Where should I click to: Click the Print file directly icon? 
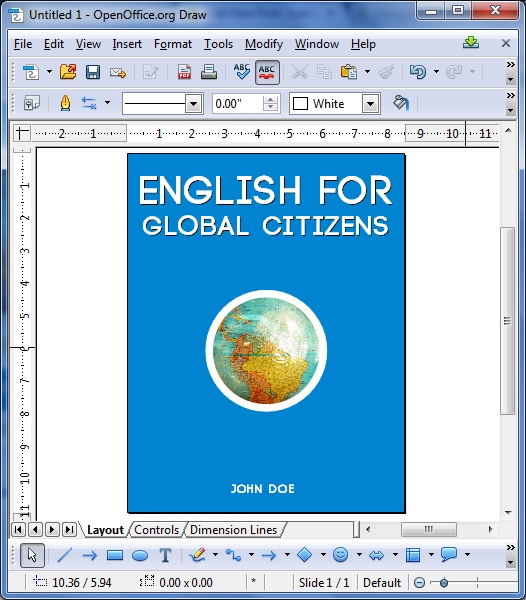(x=209, y=72)
